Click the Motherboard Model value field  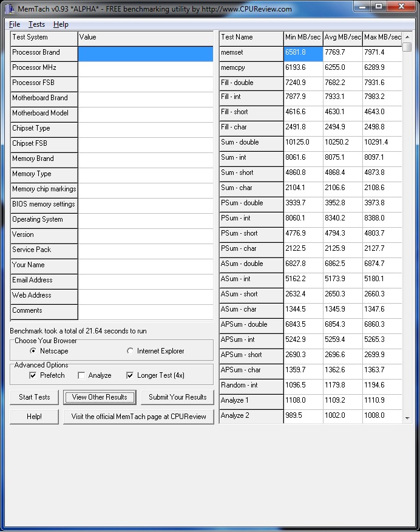coord(146,115)
